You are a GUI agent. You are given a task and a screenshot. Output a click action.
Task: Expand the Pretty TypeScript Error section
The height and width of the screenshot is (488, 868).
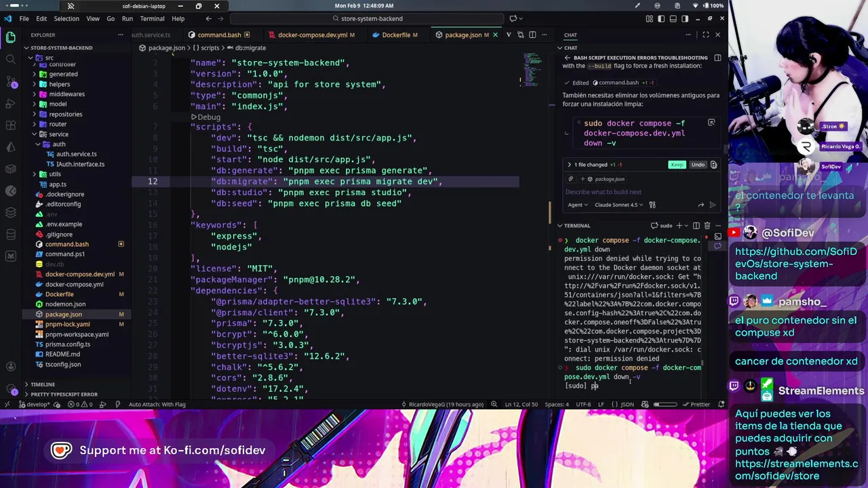click(x=64, y=394)
